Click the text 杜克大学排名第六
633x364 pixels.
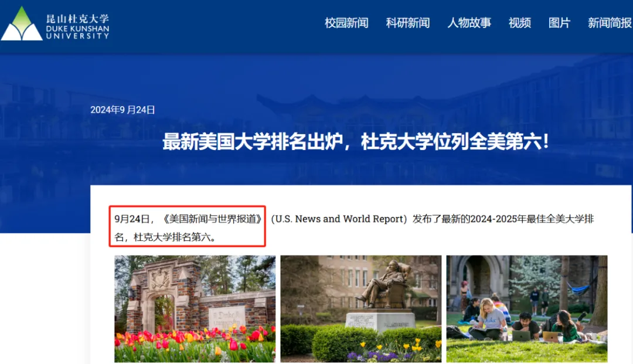click(172, 237)
